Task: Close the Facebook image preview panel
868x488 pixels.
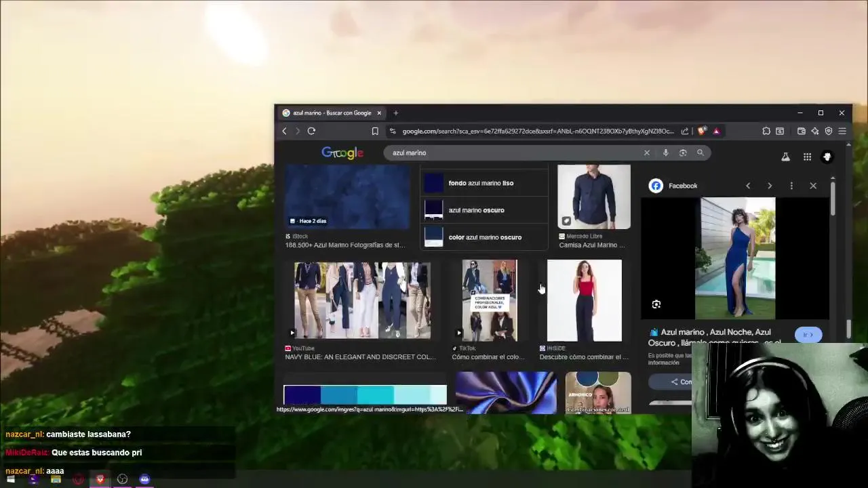Action: coord(813,186)
